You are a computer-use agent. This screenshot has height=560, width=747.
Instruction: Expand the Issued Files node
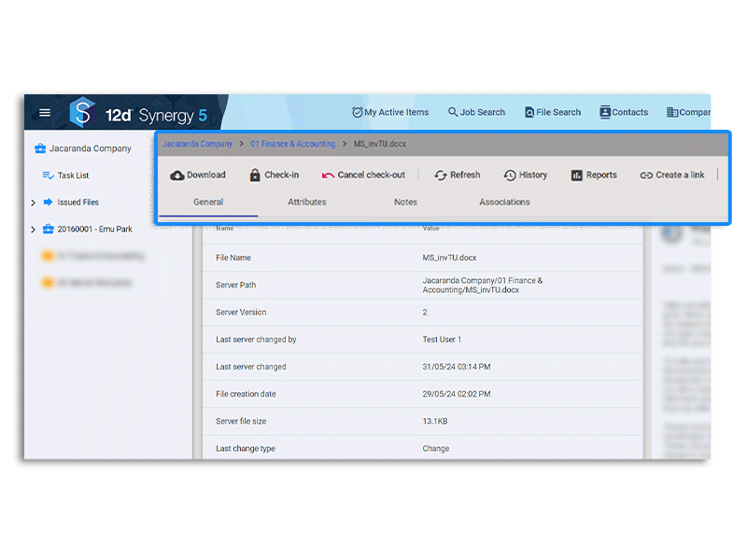tap(33, 203)
